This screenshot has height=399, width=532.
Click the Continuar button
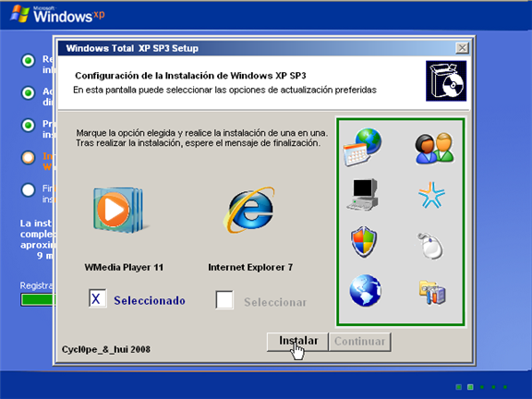click(x=359, y=342)
